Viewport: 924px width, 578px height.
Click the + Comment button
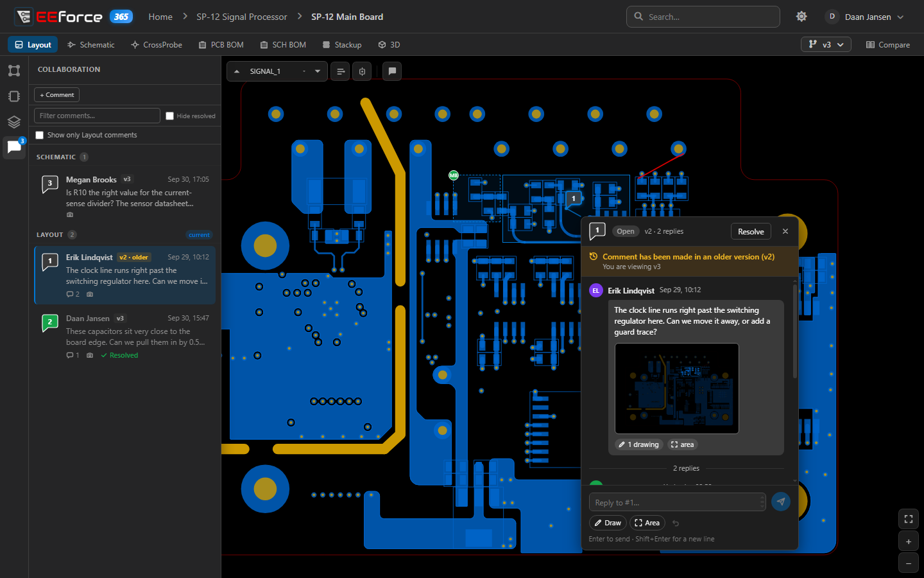point(56,95)
